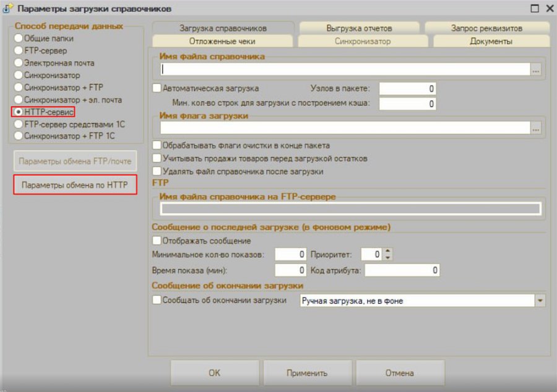
Task: Increase Приоритет with up arrow
Action: click(387, 251)
